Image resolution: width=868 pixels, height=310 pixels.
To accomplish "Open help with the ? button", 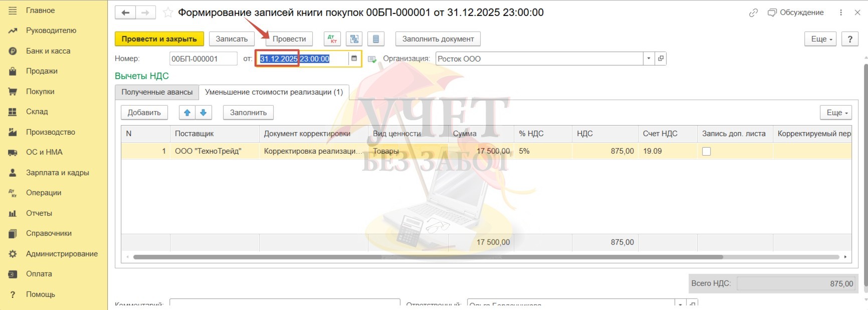I will tap(850, 39).
